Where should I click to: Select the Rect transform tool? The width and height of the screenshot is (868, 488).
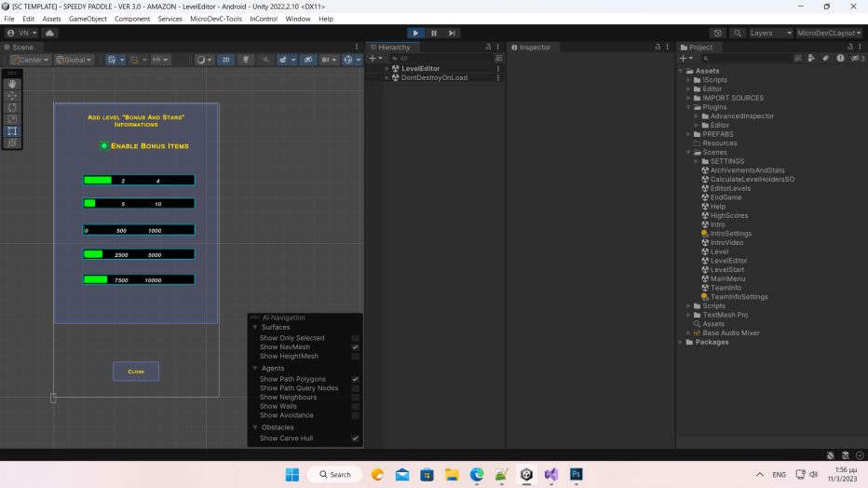pyautogui.click(x=12, y=131)
